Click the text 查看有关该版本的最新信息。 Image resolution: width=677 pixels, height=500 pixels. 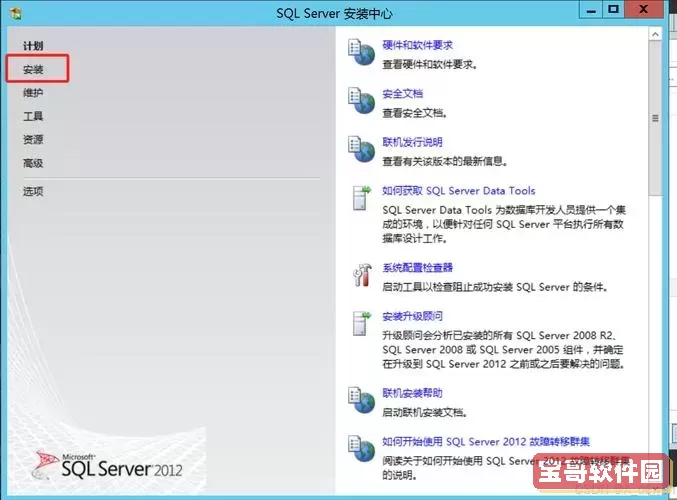[x=445, y=161]
